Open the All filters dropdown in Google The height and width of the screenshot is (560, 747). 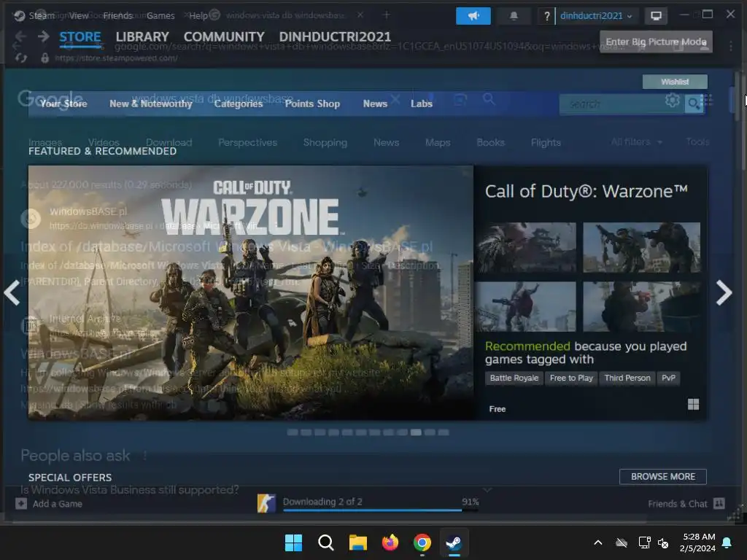point(637,142)
